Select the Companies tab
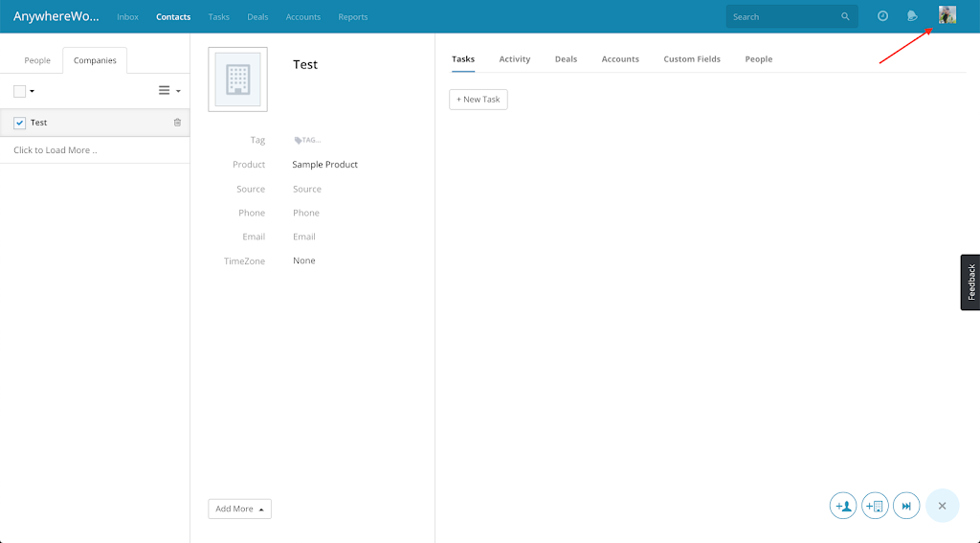980x543 pixels. coord(95,60)
